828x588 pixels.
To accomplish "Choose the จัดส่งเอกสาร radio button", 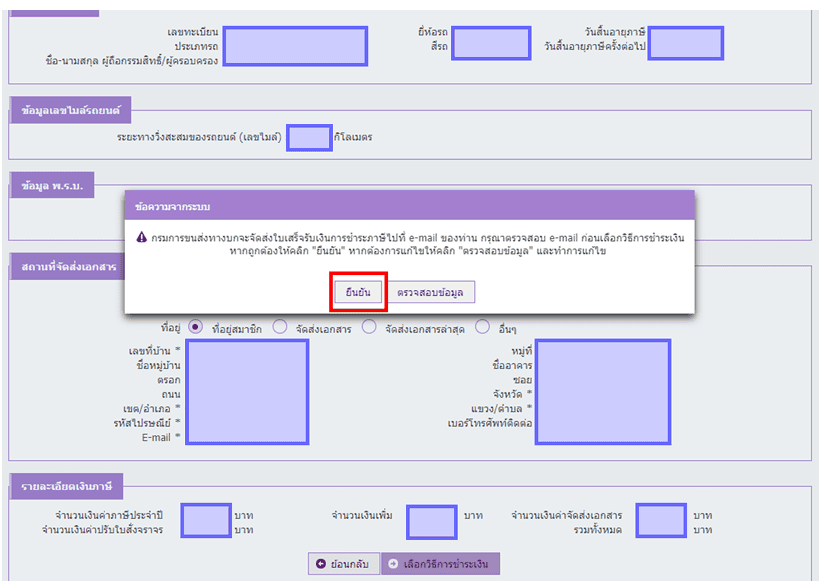I will (x=280, y=327).
